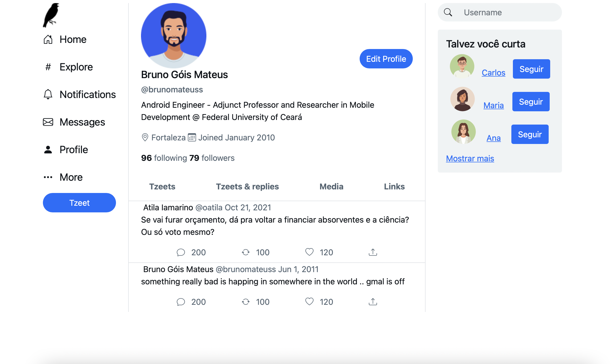Open Mostrar mais link
Screen dimensions: 612x364
click(470, 158)
